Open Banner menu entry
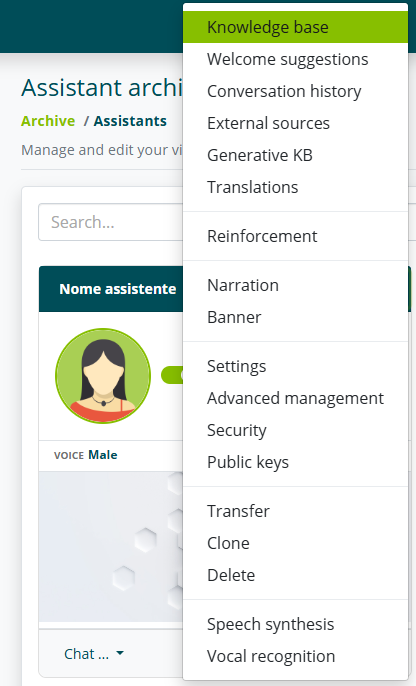This screenshot has height=686, width=416. (296, 317)
